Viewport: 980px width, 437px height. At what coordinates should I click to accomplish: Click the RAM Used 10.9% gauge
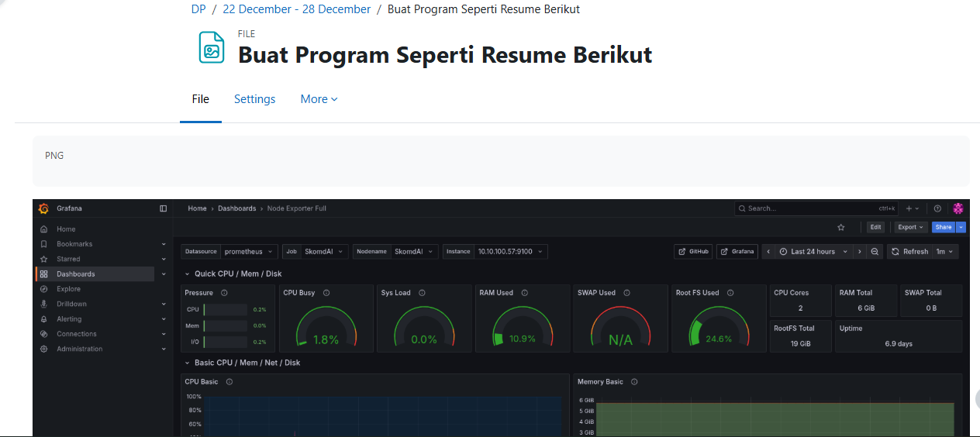(522, 326)
